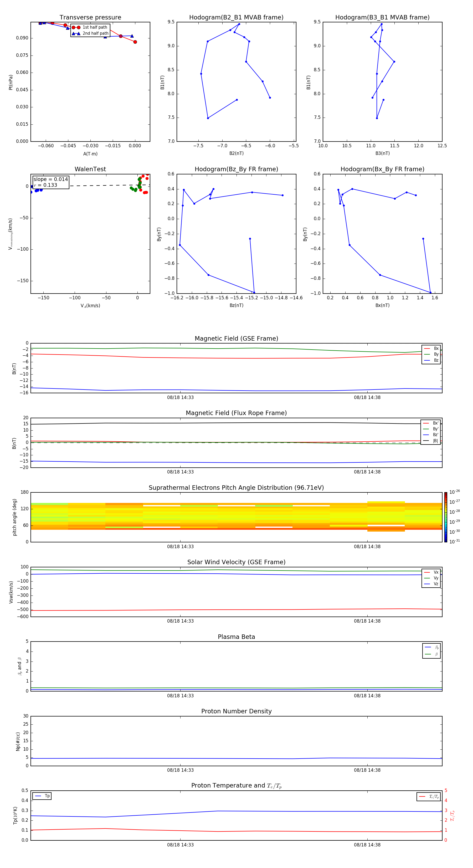Select the green By entry in GSE legend

(x=431, y=354)
